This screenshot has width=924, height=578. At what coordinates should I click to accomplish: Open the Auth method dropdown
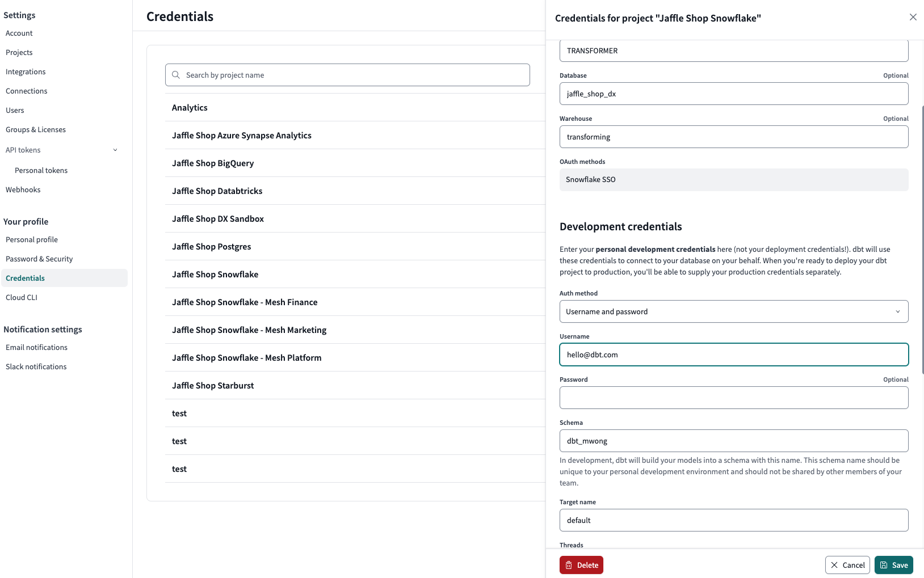(x=733, y=311)
